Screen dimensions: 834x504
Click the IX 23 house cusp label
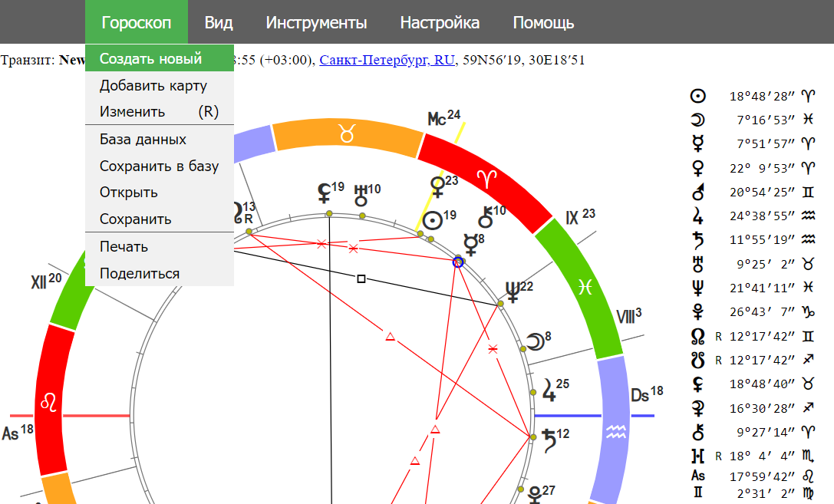pyautogui.click(x=580, y=216)
